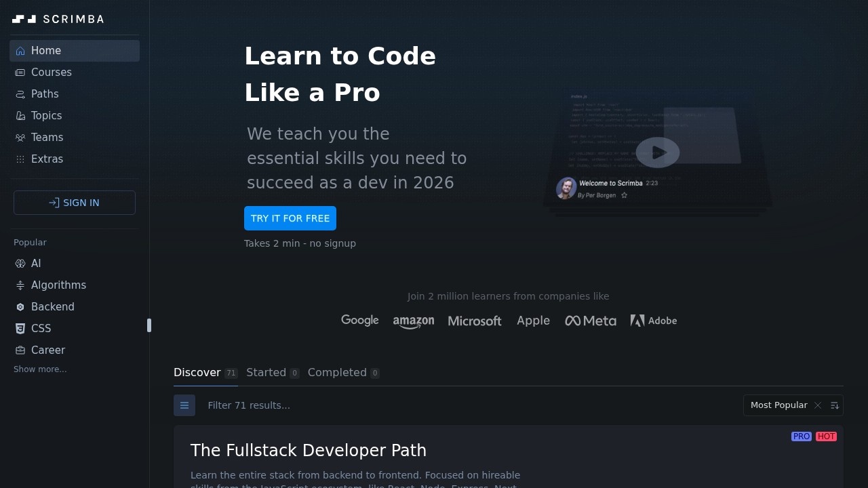Open the Extras menu

pyautogui.click(x=75, y=159)
